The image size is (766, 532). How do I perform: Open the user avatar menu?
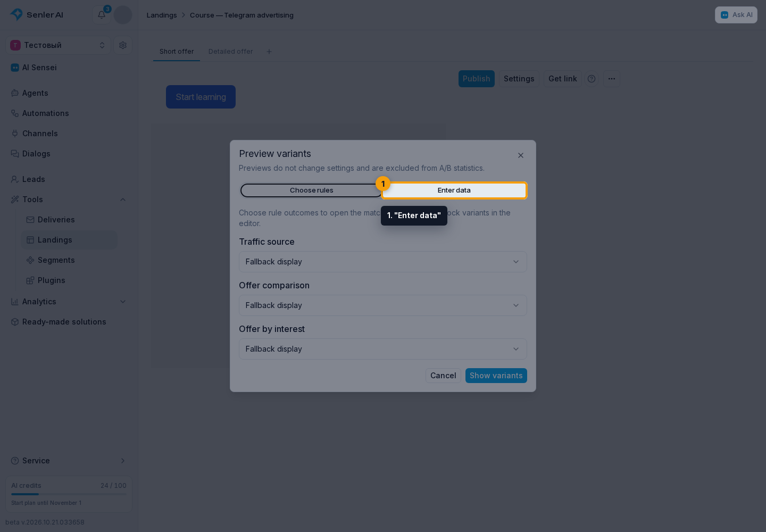(x=123, y=15)
